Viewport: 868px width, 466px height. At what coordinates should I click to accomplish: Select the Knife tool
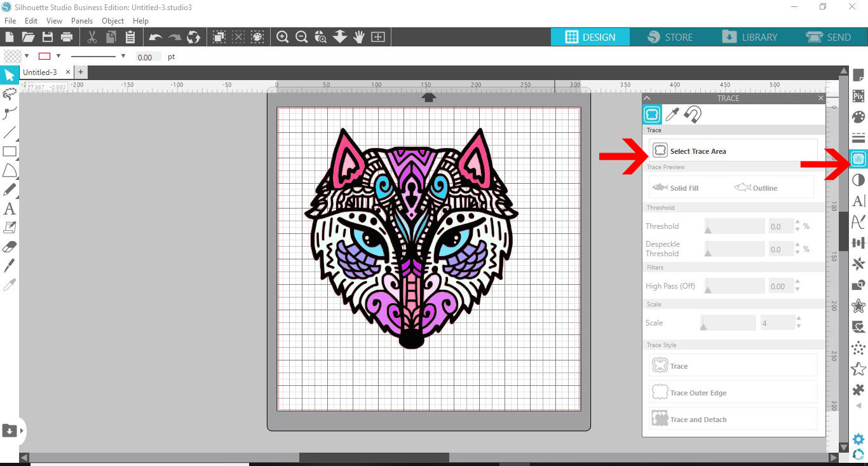pyautogui.click(x=10, y=266)
